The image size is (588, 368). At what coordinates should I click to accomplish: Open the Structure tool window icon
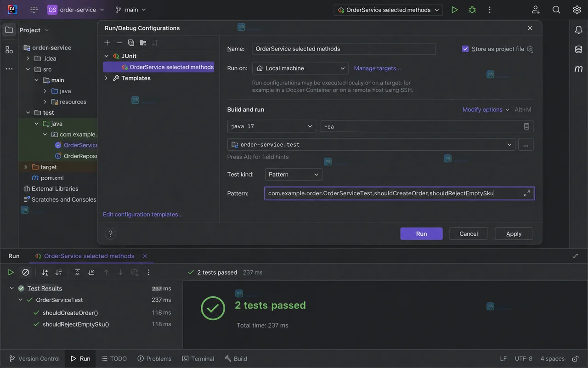pyautogui.click(x=9, y=50)
